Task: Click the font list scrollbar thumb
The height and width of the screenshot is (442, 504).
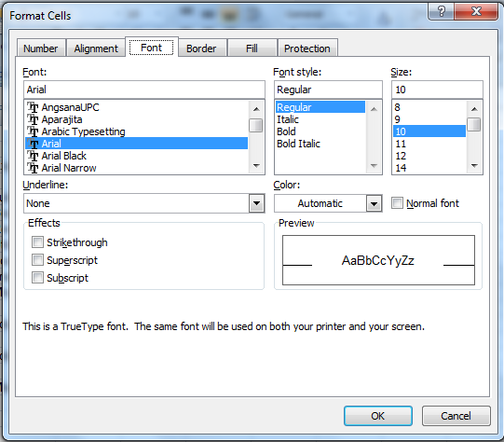Action: pyautogui.click(x=256, y=126)
